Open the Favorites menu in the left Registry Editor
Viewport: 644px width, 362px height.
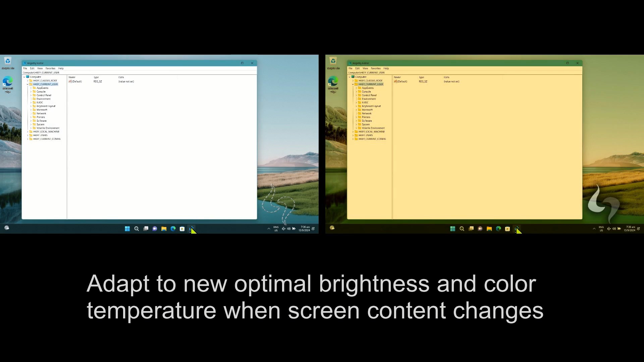tap(50, 68)
